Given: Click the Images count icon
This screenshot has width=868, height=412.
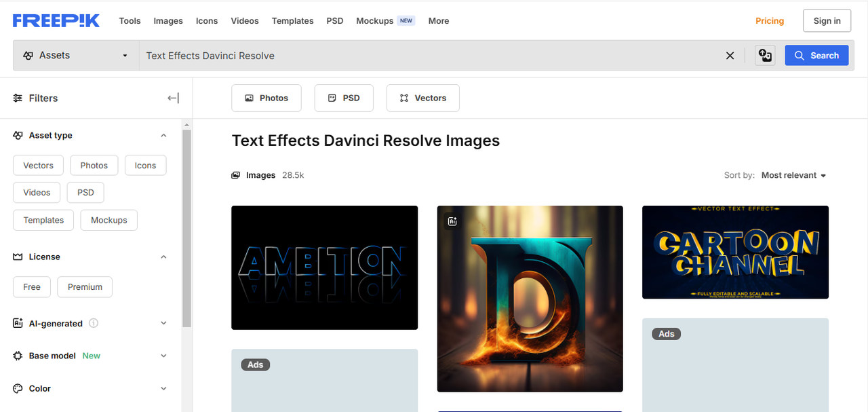Looking at the screenshot, I should [236, 175].
